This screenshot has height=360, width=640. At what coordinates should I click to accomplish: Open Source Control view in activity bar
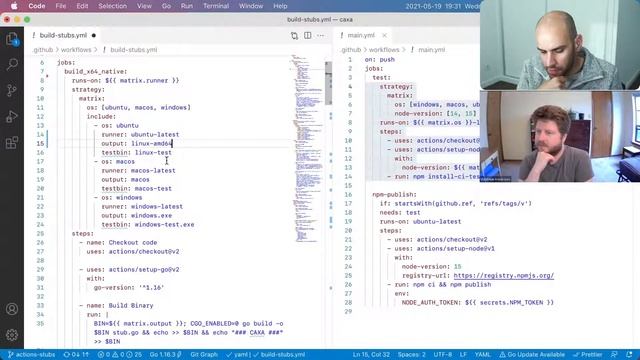pyautogui.click(x=12, y=90)
